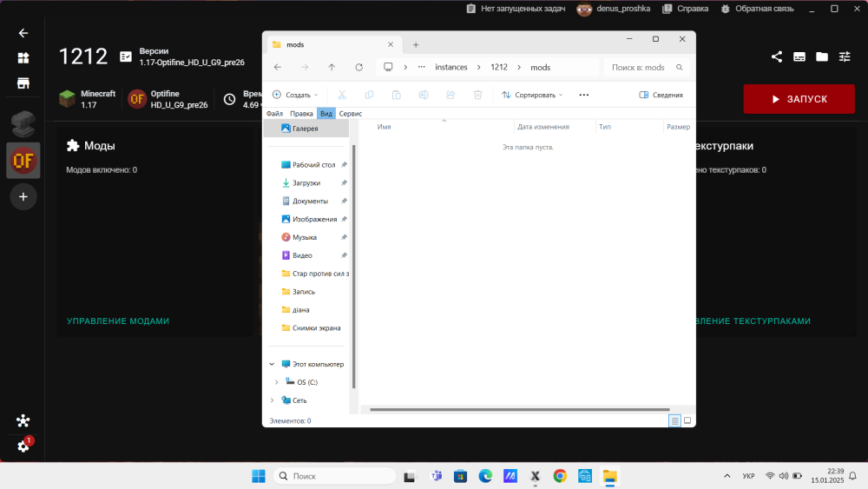
Task: Open the launcher store icon in sidebar
Action: pos(23,83)
